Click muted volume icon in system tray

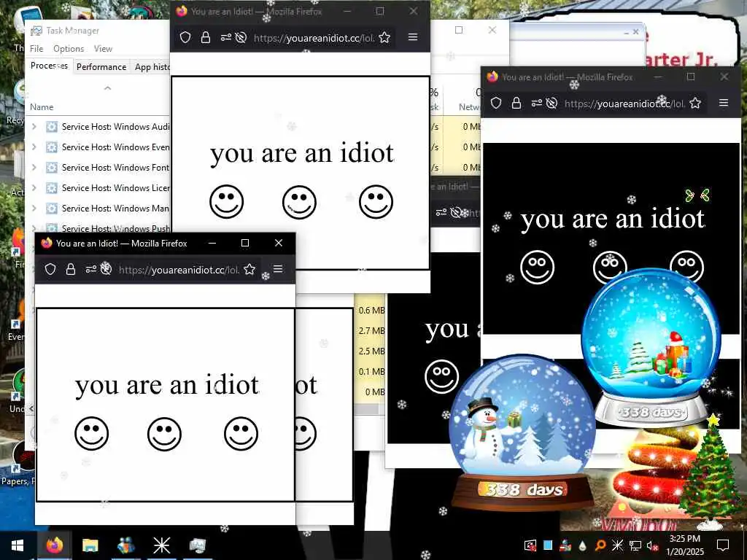pos(651,545)
